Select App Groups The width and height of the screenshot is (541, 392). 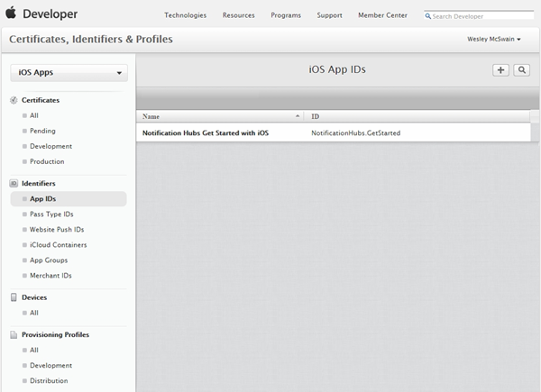(49, 260)
